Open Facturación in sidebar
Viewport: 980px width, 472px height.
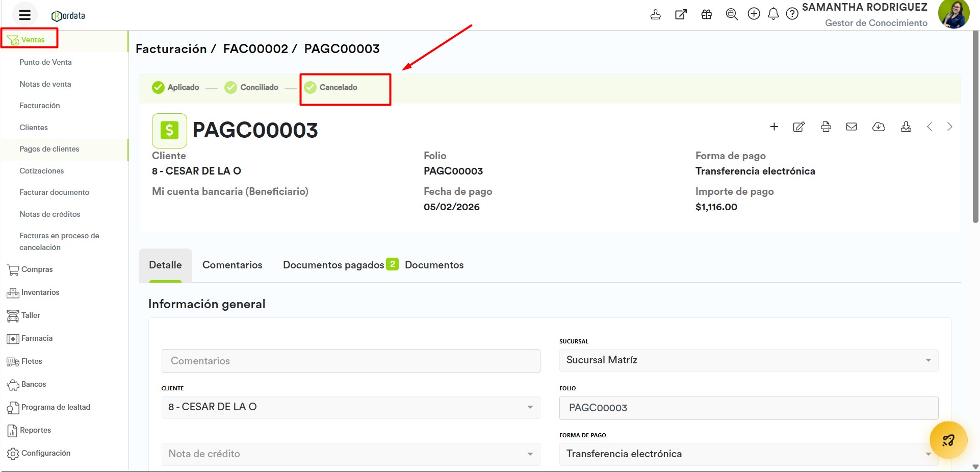(x=40, y=106)
